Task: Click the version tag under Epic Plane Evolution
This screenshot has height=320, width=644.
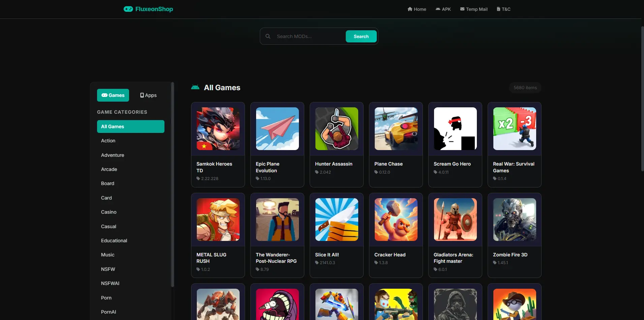Action: point(263,179)
